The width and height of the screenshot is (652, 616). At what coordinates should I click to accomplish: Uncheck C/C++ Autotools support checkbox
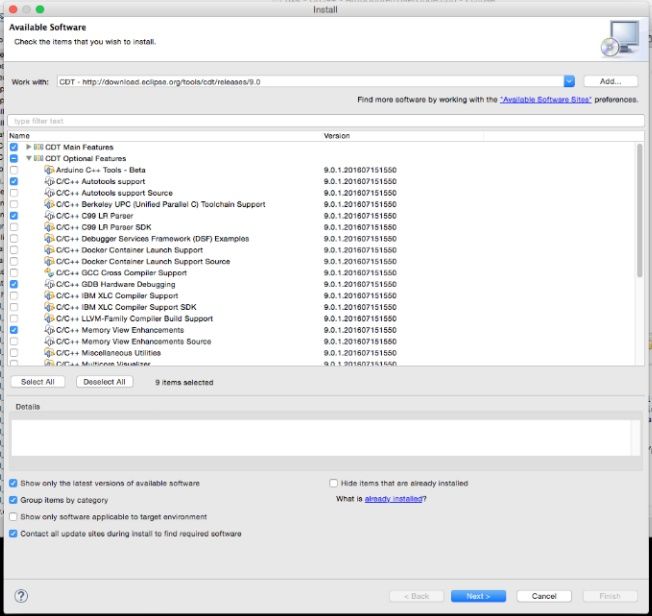click(x=14, y=181)
